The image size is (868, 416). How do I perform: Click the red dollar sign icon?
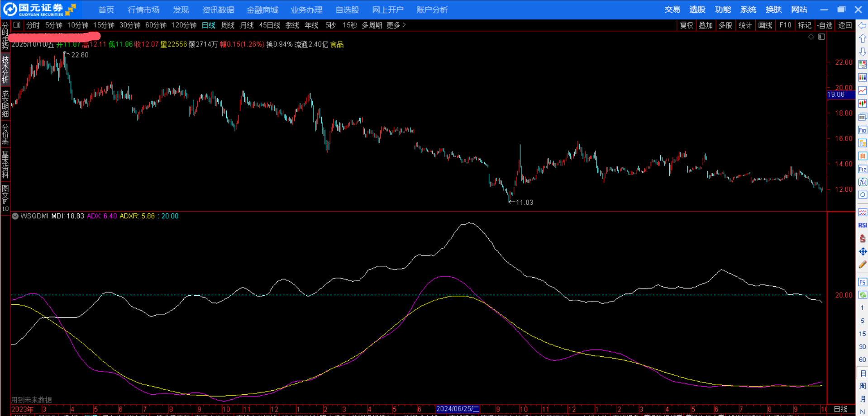coord(863,238)
